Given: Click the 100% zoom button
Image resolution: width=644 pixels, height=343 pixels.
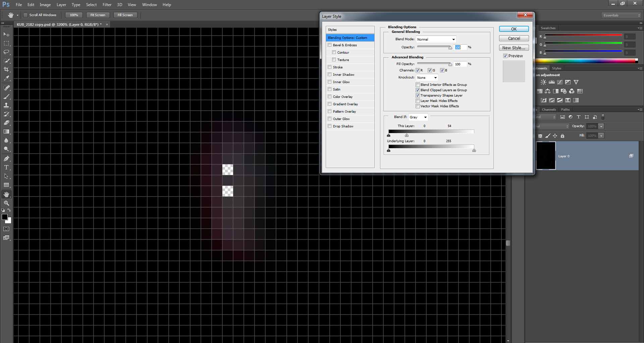Looking at the screenshot, I should [x=74, y=15].
